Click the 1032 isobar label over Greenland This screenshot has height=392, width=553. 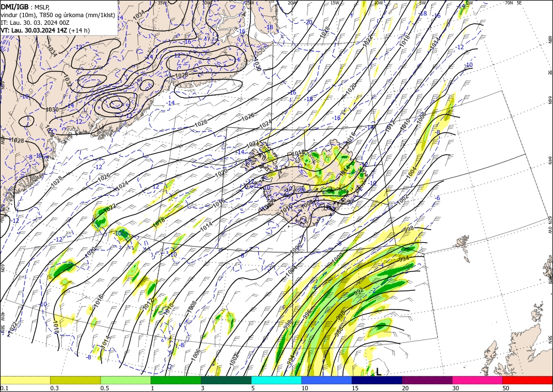pyautogui.click(x=68, y=81)
